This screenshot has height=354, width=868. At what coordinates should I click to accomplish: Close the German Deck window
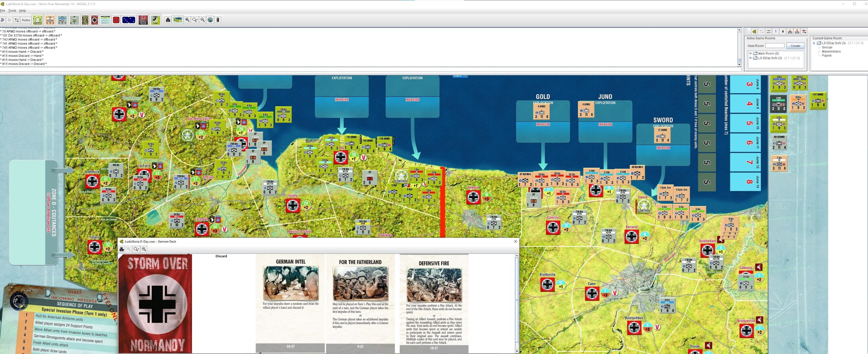point(515,242)
